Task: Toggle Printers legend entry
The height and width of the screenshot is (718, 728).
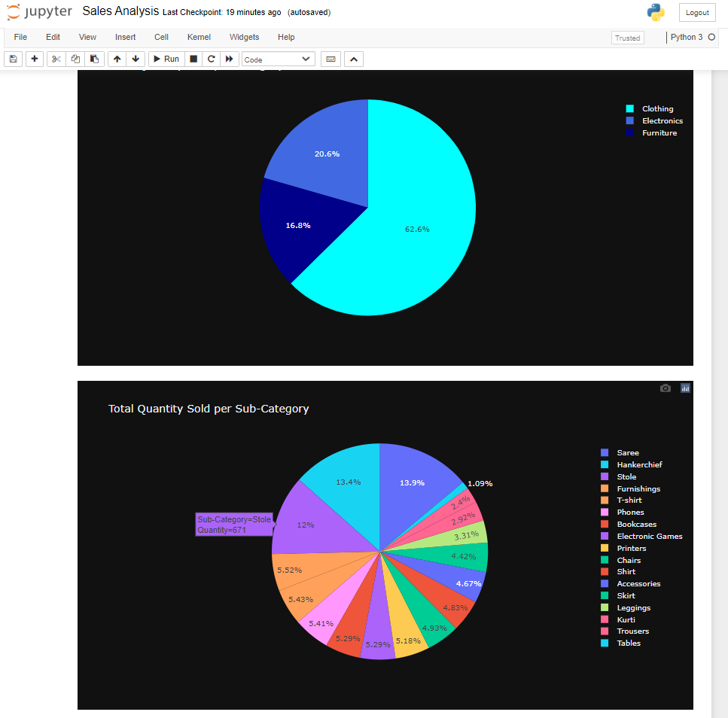Action: 623,548
